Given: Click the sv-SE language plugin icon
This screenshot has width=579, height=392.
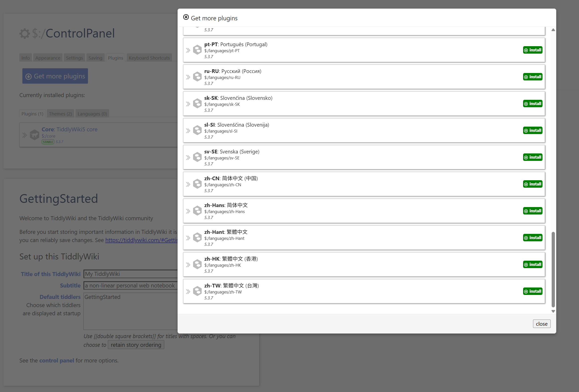Looking at the screenshot, I should pos(197,157).
